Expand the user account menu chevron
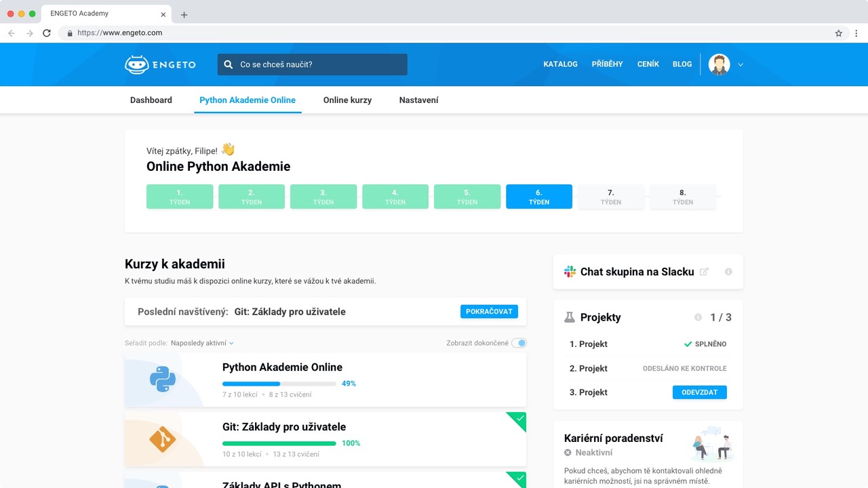 (x=741, y=65)
